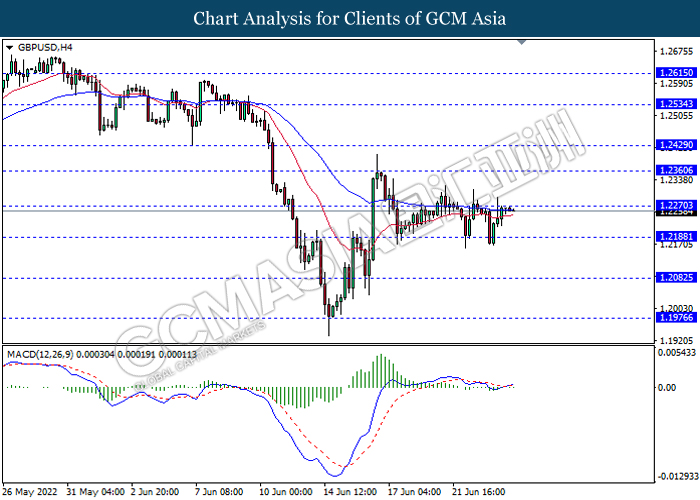
Task: Click the 7 Jun 08:00 time label
Action: 219,492
